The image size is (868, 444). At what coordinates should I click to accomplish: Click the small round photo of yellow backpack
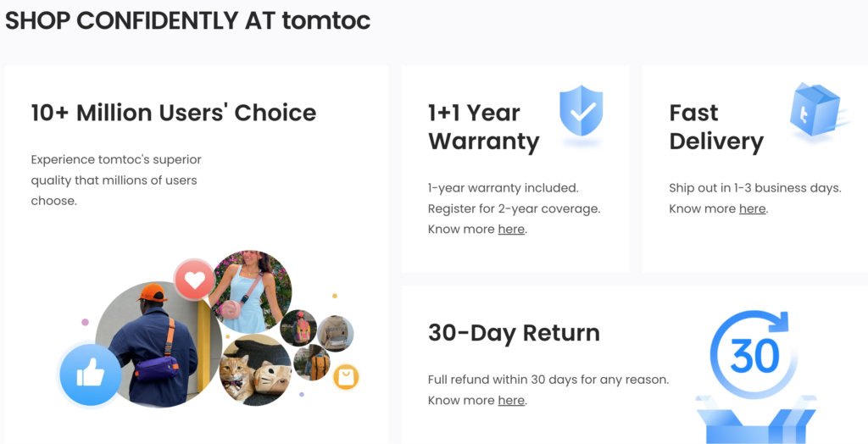(x=313, y=362)
